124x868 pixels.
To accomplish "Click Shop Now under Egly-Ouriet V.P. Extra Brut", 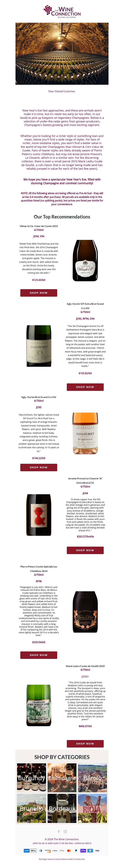I will [x=85, y=387].
